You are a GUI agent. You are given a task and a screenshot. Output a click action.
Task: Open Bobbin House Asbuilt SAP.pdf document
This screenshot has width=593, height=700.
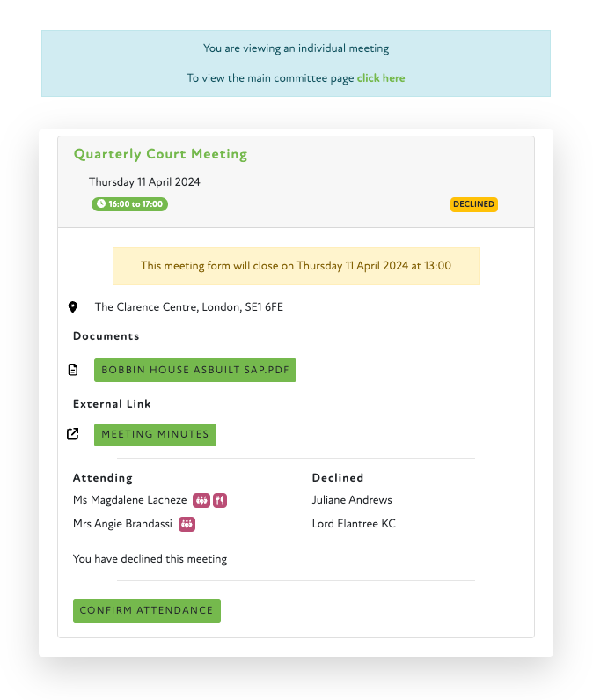tap(195, 371)
